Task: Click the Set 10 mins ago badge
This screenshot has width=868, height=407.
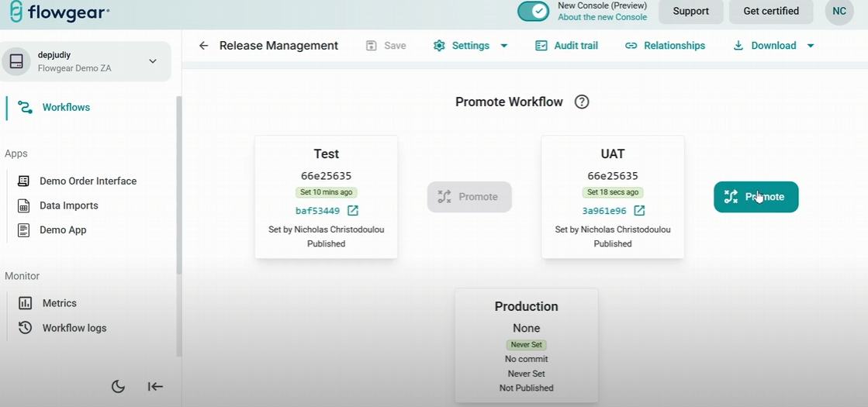Action: click(326, 192)
